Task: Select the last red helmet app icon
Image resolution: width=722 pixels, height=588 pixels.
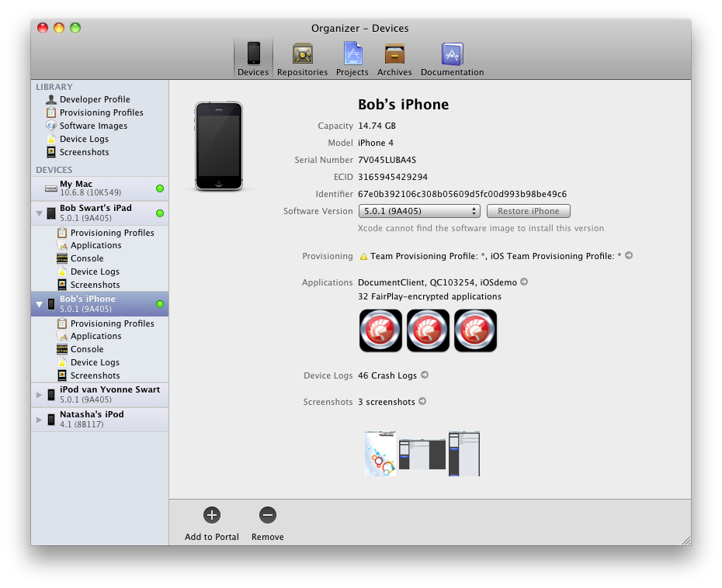Action: click(x=475, y=330)
